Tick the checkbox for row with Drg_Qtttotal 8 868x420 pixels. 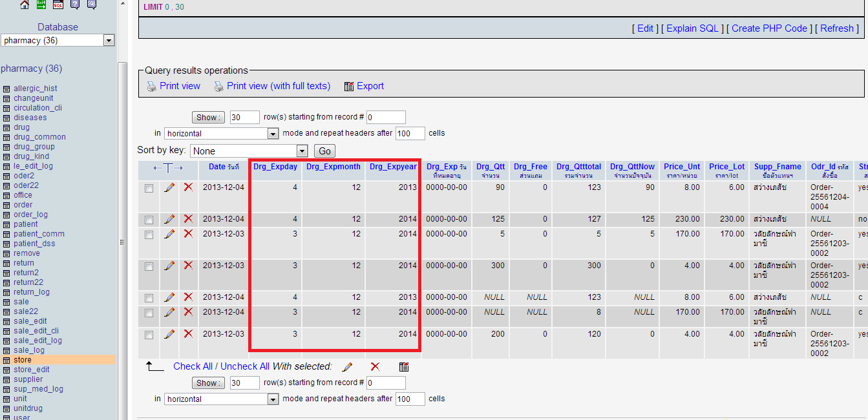(x=149, y=313)
